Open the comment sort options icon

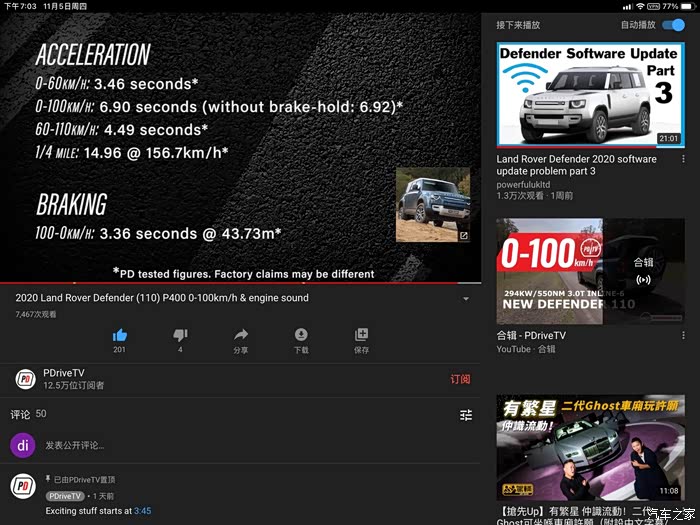[x=466, y=415]
